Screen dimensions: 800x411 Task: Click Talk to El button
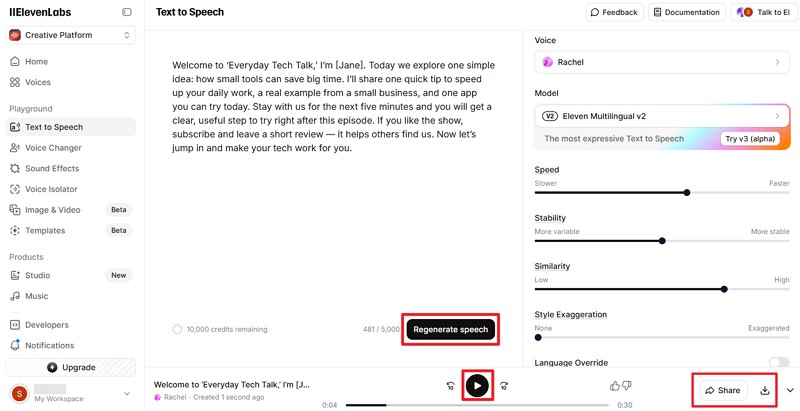(764, 12)
